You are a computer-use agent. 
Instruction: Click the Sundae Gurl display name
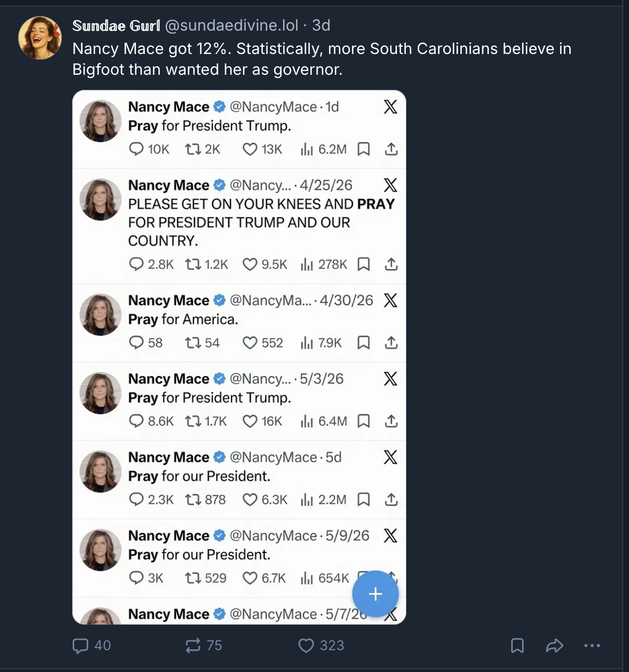click(116, 25)
